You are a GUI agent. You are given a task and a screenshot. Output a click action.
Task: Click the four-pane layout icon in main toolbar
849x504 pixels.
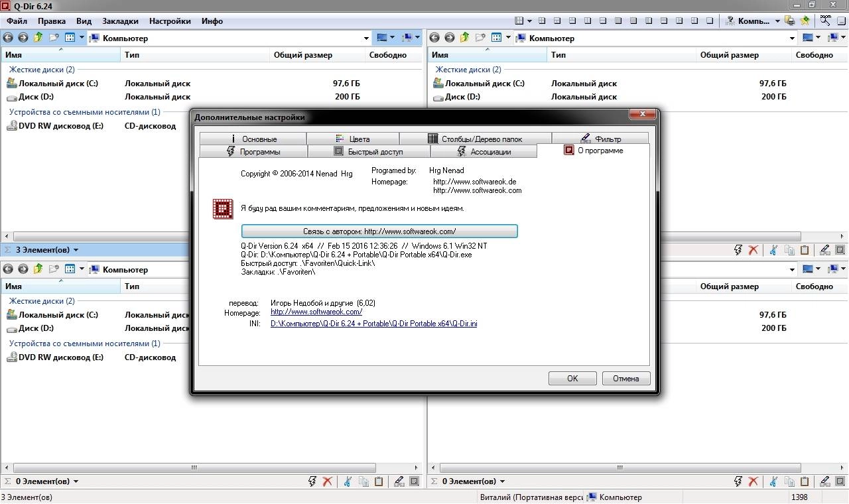(x=519, y=21)
